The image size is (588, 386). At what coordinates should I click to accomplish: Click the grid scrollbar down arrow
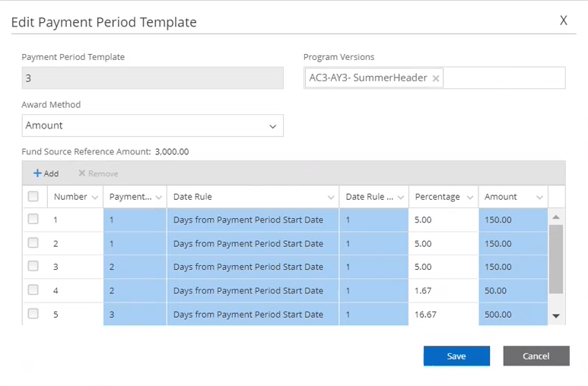pyautogui.click(x=556, y=316)
